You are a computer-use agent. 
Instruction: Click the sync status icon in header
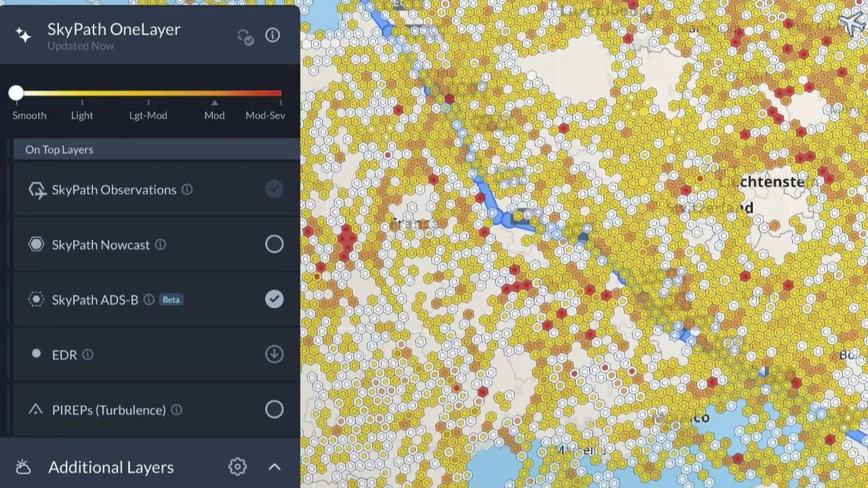click(x=245, y=37)
